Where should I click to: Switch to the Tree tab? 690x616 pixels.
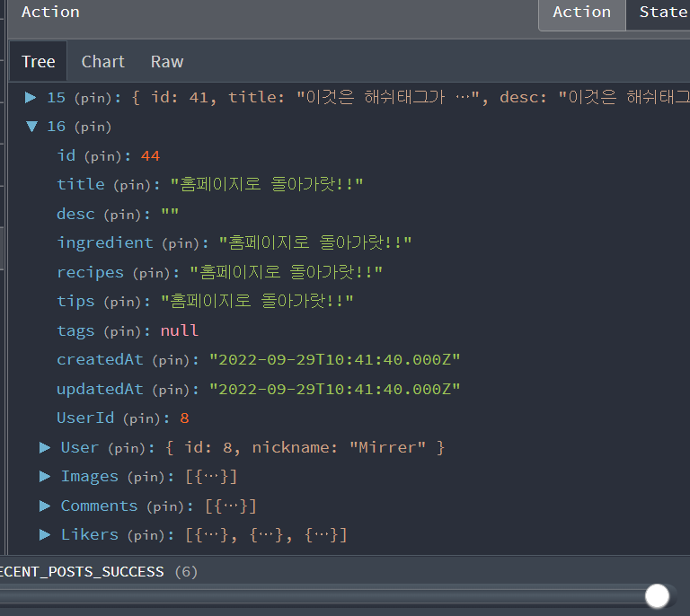click(x=39, y=62)
